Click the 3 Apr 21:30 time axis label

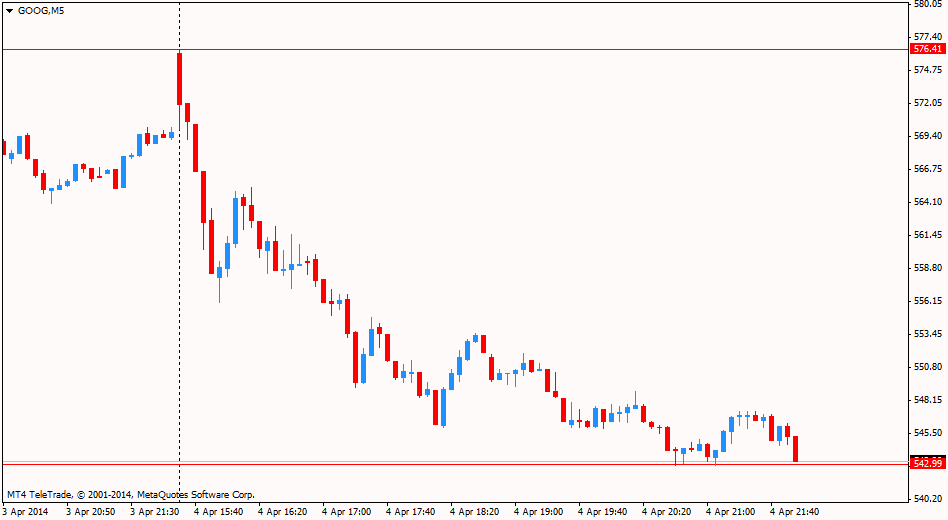pyautogui.click(x=155, y=512)
